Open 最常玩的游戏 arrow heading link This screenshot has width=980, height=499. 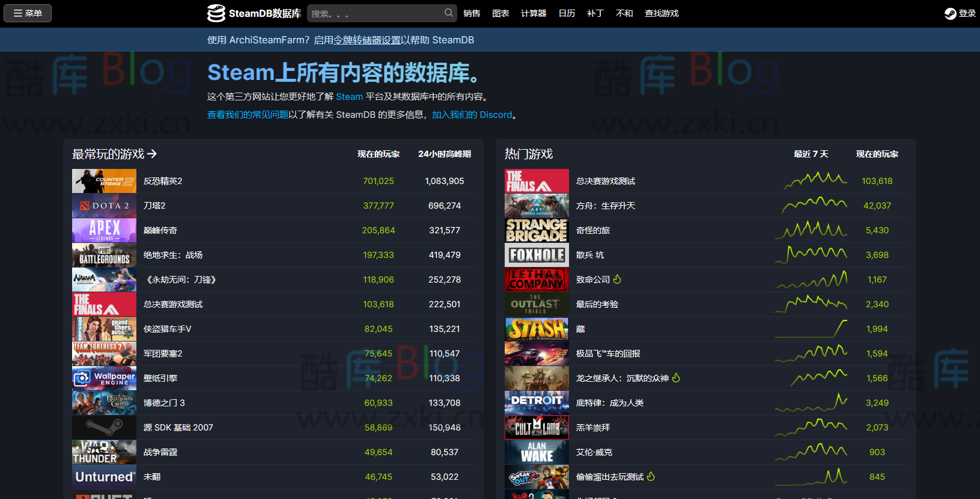pos(114,154)
